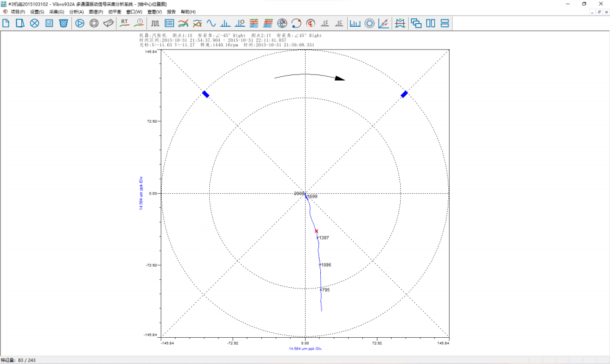Viewport: 610px width, 364px height.
Task: Click the stacked-lines icon beside the circle-marker spectrum
Action: [x=254, y=23]
